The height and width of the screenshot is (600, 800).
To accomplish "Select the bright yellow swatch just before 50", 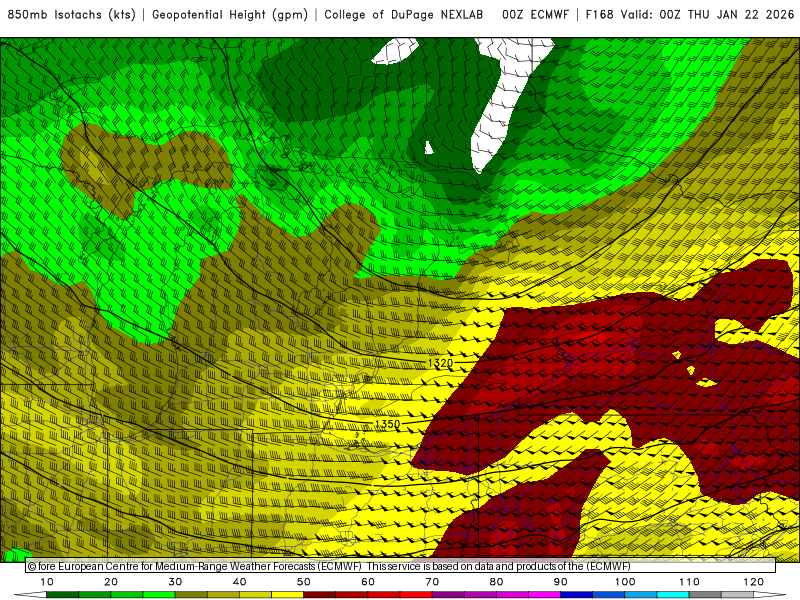I will click(x=287, y=595).
